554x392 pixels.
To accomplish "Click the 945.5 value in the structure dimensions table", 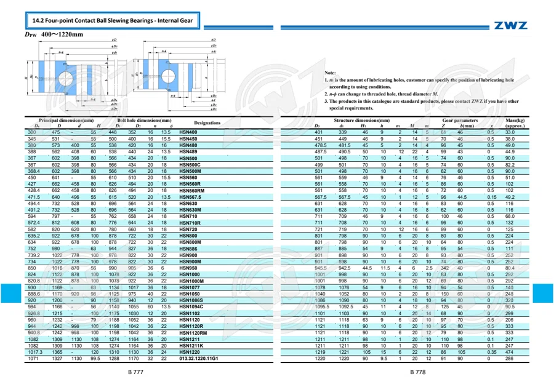I will [321, 268].
